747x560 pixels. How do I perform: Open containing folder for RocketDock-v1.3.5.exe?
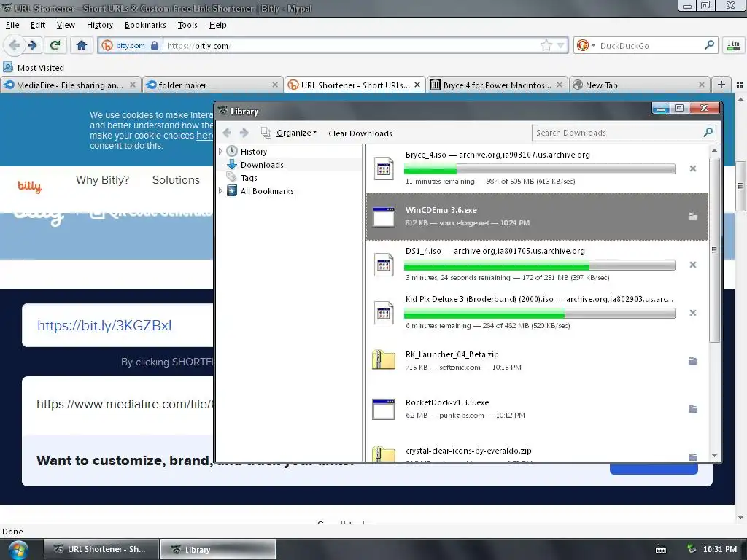tap(693, 409)
